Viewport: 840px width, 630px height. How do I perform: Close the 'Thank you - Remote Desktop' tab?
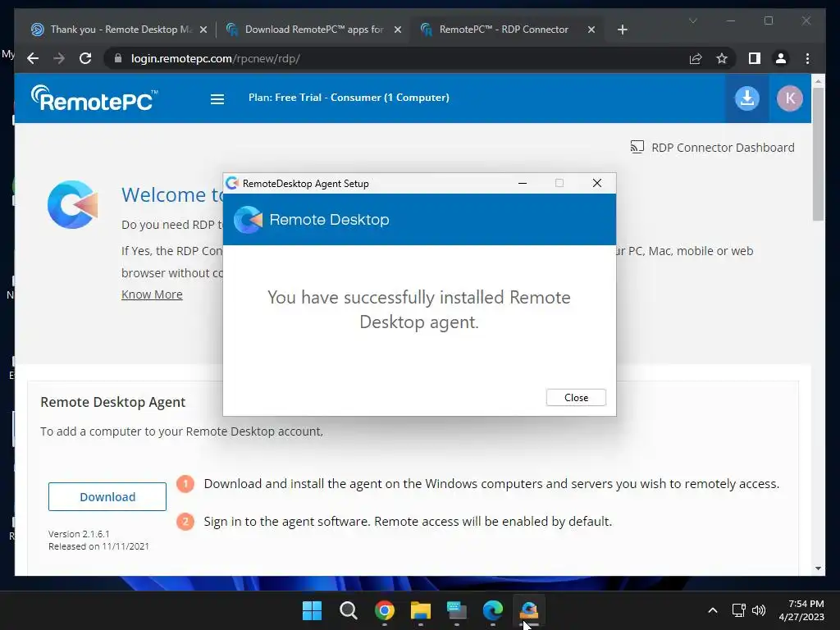[203, 30]
